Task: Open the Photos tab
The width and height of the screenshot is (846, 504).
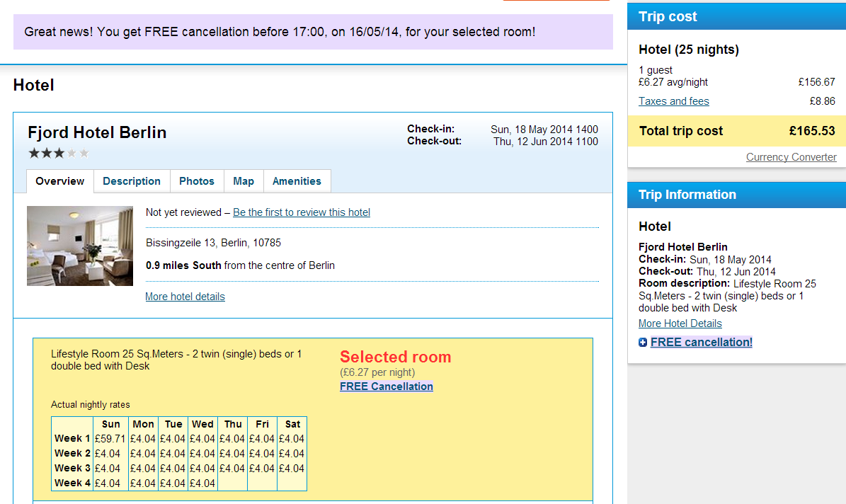Action: (197, 181)
